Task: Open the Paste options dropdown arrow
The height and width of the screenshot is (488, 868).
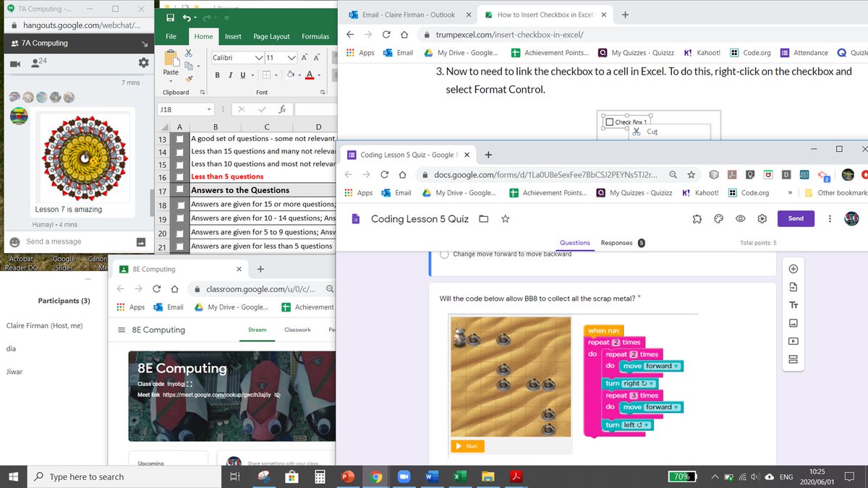Action: tap(171, 81)
